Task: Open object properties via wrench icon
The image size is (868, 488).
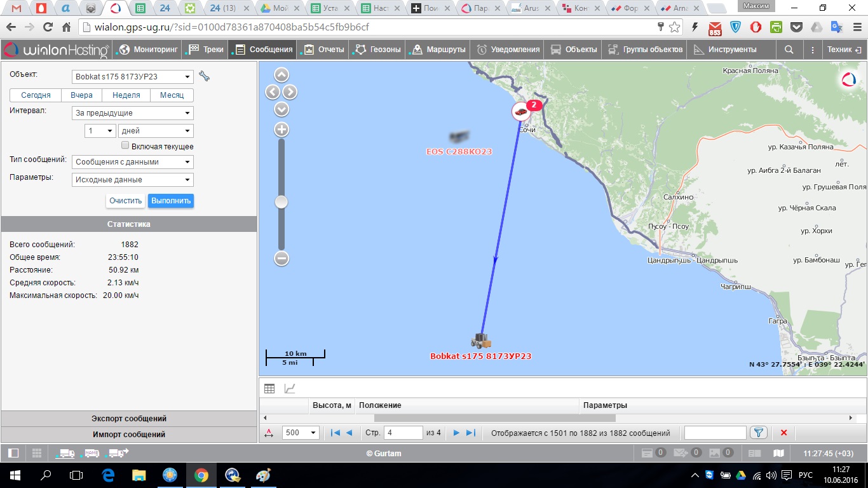Action: pos(204,76)
